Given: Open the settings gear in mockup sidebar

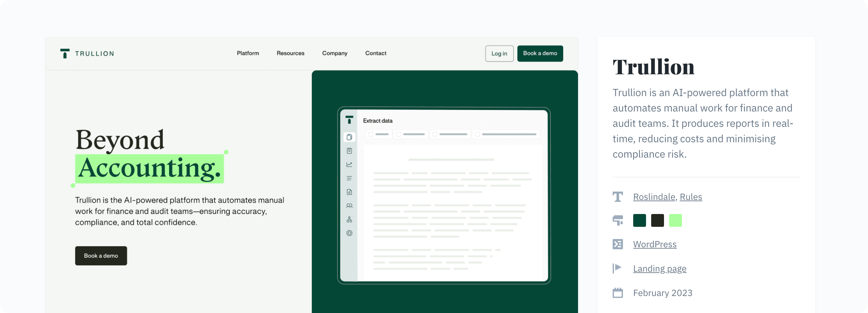Looking at the screenshot, I should 349,233.
